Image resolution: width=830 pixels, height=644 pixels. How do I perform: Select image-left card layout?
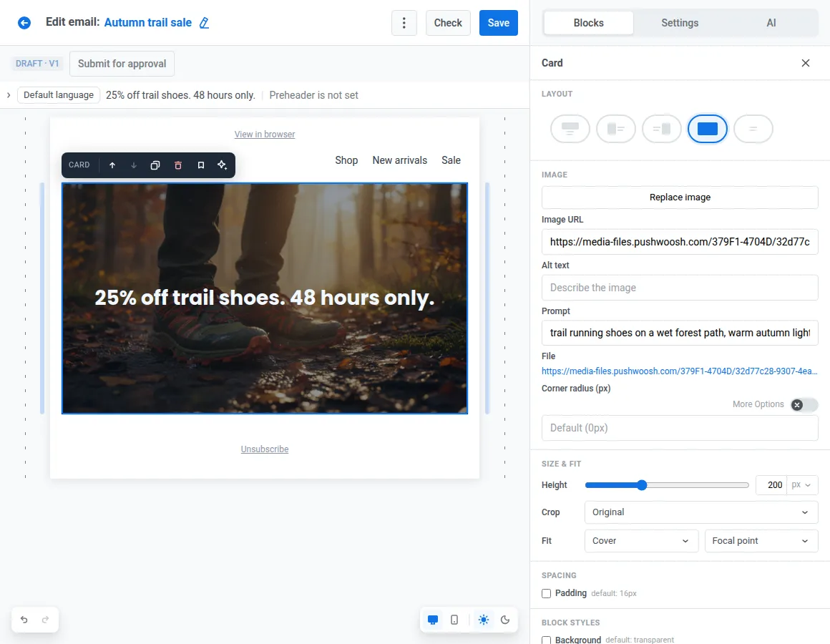pyautogui.click(x=615, y=129)
